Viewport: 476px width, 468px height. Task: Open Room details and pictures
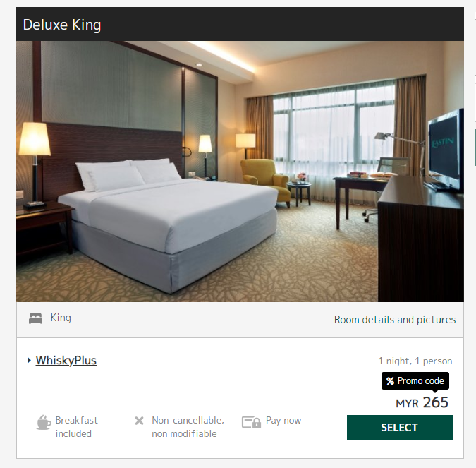coord(395,320)
